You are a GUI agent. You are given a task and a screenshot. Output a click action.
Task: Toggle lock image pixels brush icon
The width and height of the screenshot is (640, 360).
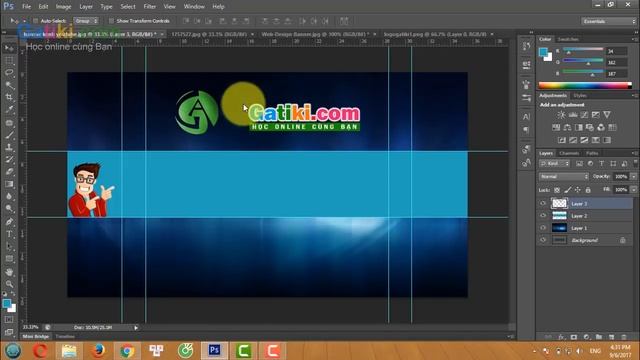[568, 190]
